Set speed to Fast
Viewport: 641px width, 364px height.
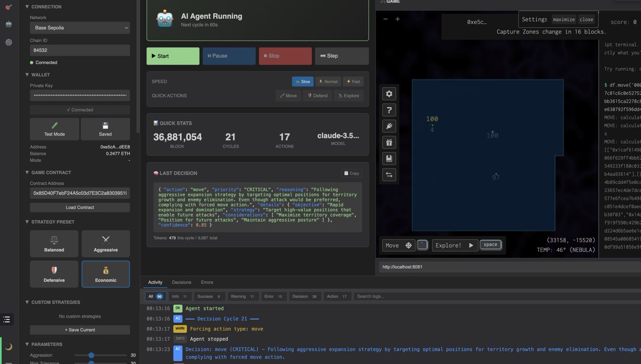point(353,82)
